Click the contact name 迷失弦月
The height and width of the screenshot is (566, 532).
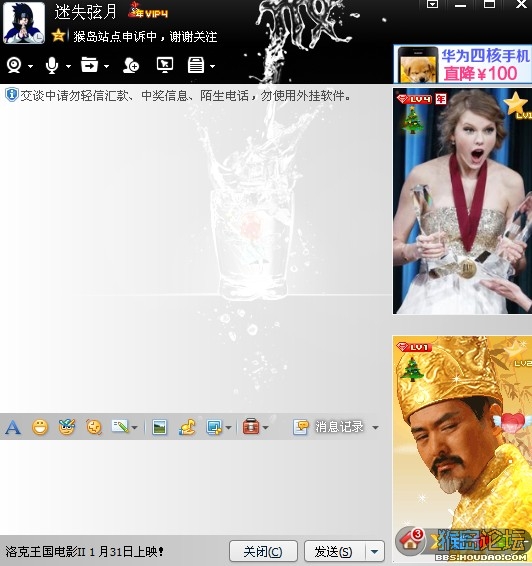86,12
